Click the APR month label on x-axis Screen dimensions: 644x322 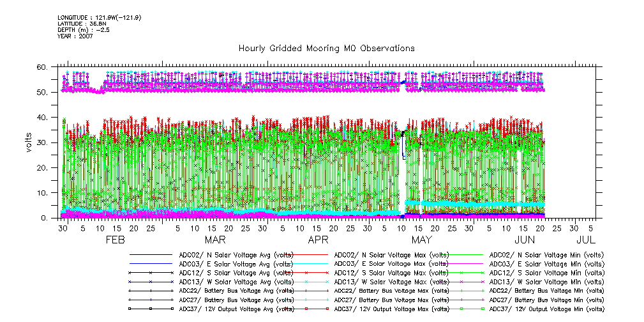pos(318,240)
